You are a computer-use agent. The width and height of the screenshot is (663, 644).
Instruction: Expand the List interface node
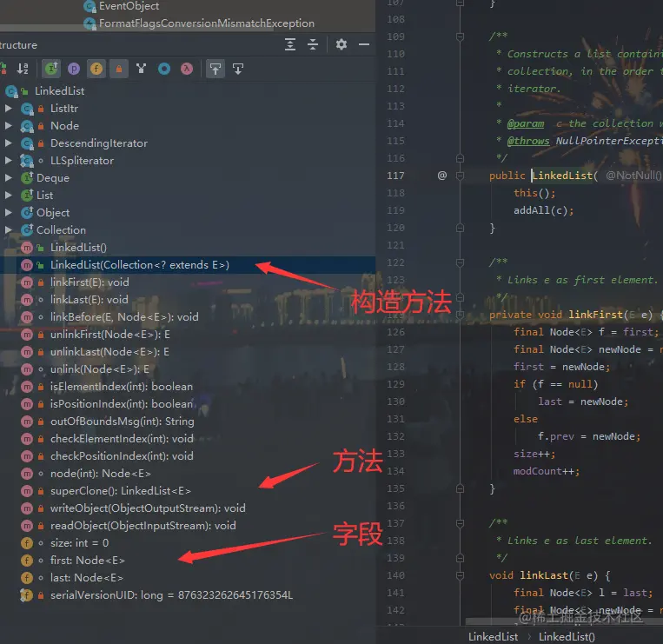coord(8,195)
